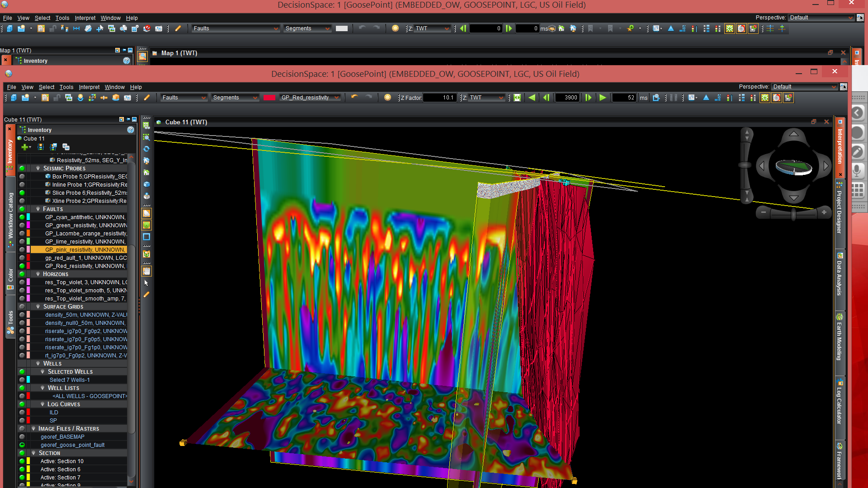Image resolution: width=868 pixels, height=488 pixels.
Task: Click the first-frame green skip icon
Action: 517,98
